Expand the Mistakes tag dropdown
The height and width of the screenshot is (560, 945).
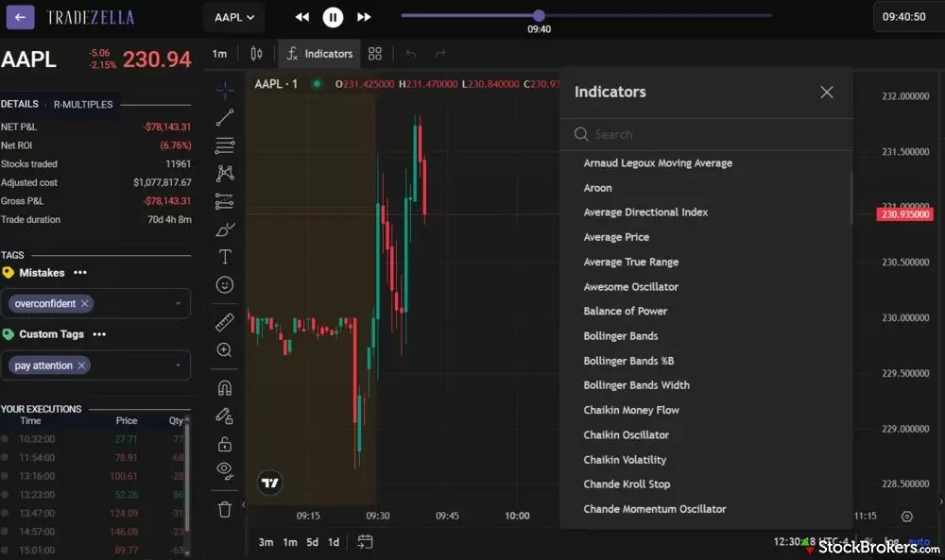pos(179,304)
